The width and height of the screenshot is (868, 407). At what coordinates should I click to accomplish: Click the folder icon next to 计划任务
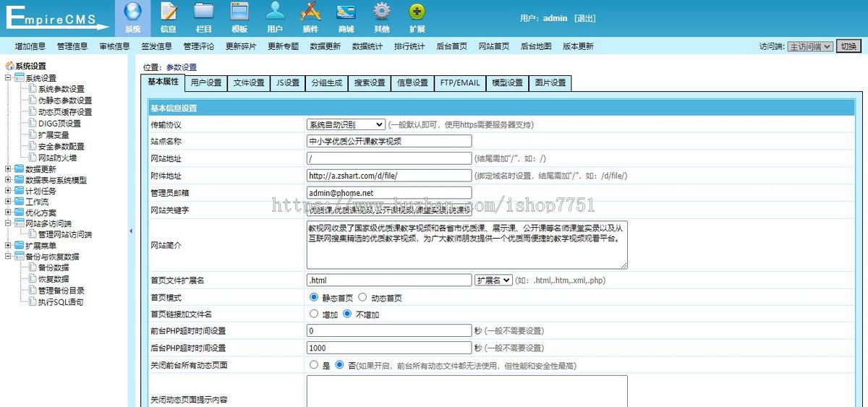[19, 192]
